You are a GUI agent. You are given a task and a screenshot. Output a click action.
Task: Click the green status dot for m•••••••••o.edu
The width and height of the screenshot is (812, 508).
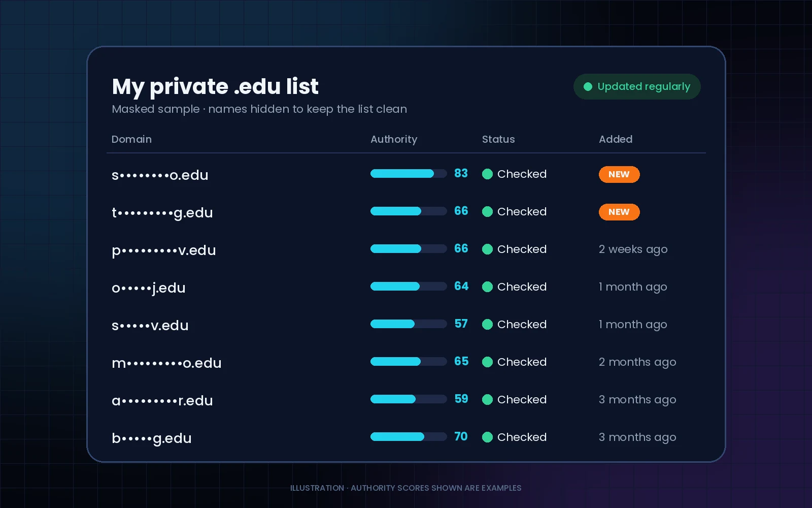pos(487,362)
